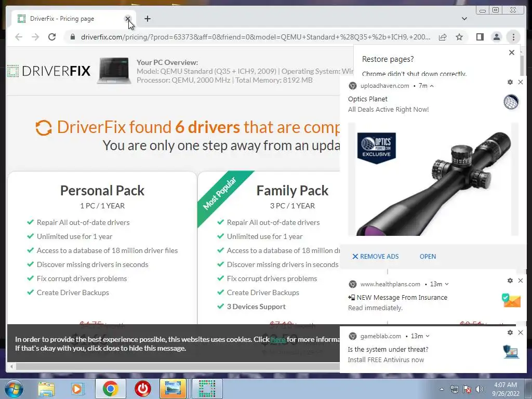The height and width of the screenshot is (399, 532).
Task: Open the rifle scope ad image
Action: click(x=433, y=179)
